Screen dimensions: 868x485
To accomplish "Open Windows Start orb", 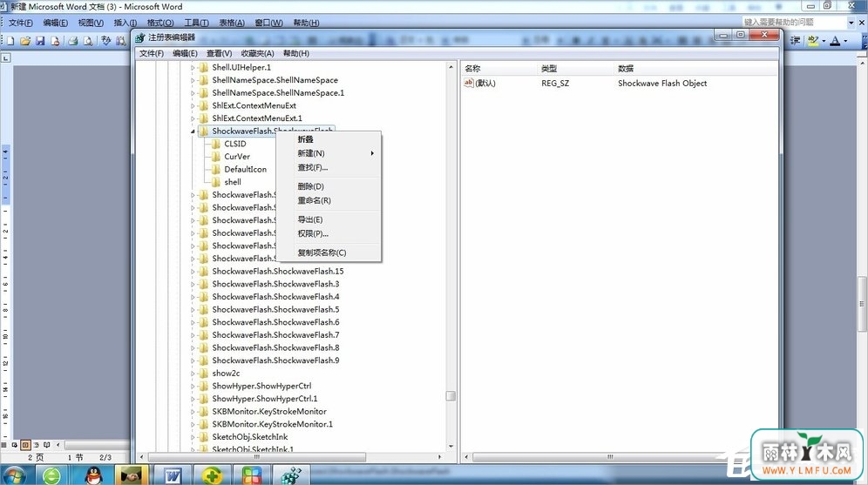I will 15,475.
